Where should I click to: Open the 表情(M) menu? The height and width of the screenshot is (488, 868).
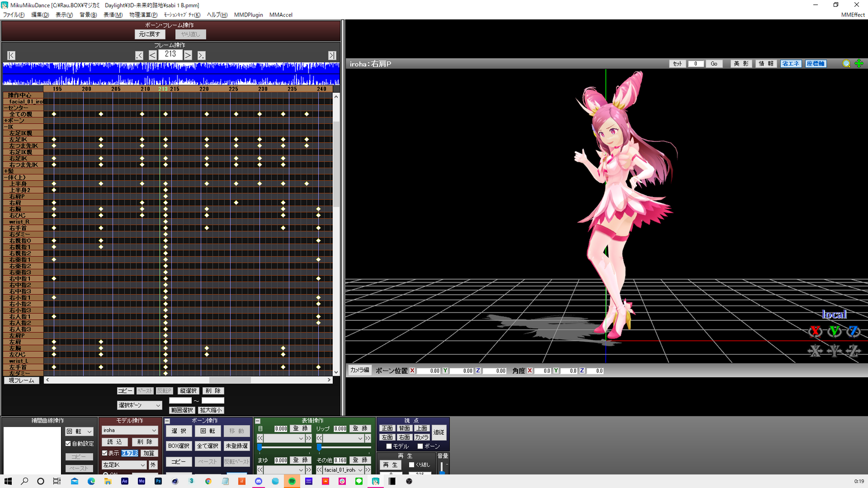(x=112, y=15)
